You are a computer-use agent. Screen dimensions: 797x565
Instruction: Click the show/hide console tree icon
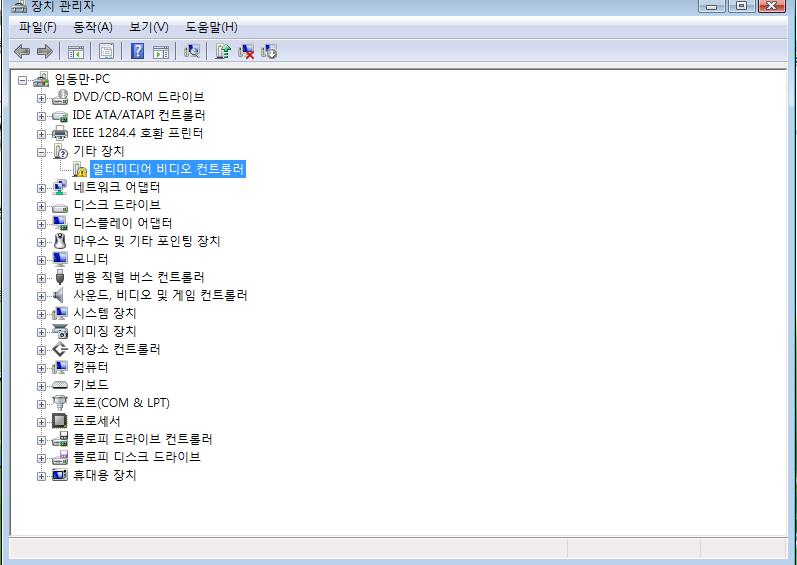click(x=76, y=51)
